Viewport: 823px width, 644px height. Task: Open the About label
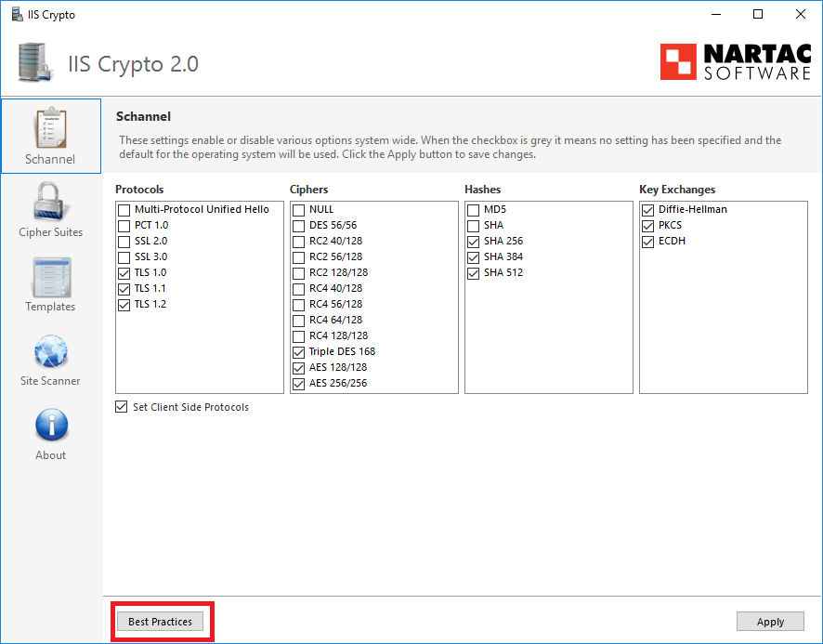pos(51,455)
